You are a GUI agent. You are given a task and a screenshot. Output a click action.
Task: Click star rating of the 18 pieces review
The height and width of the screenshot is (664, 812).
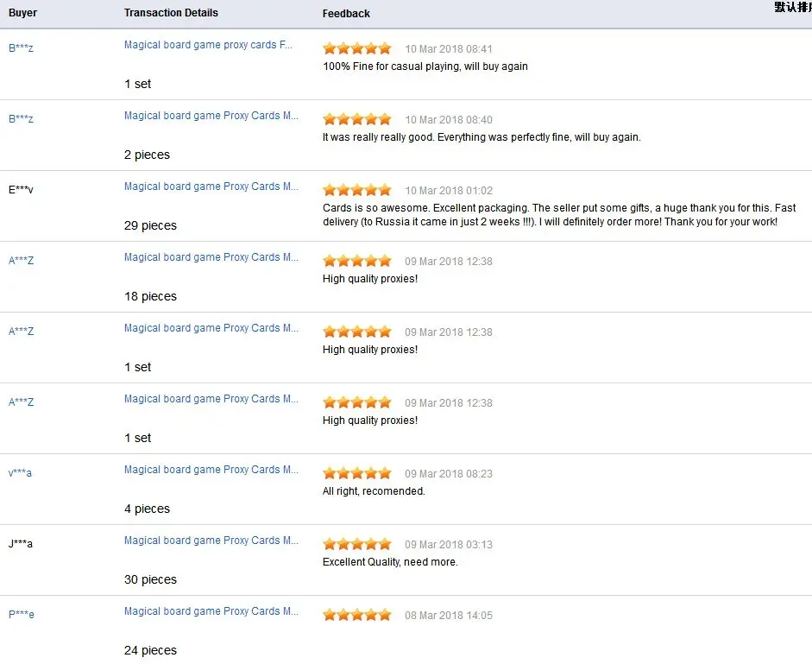pyautogui.click(x=356, y=262)
